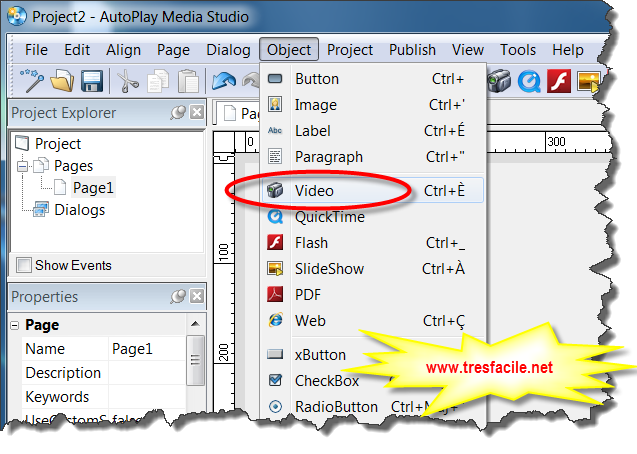Choose Button from the Object menu
The width and height of the screenshot is (637, 454).
[x=373, y=79]
